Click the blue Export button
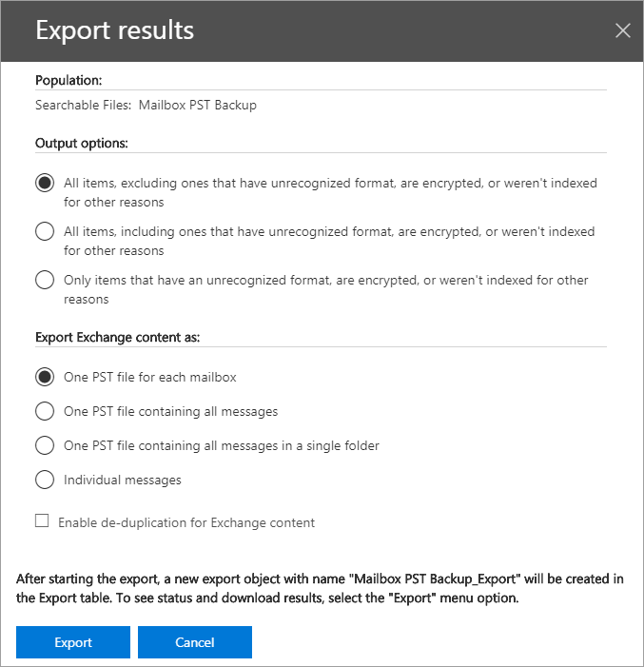Viewport: 644px width, 667px height. [73, 642]
